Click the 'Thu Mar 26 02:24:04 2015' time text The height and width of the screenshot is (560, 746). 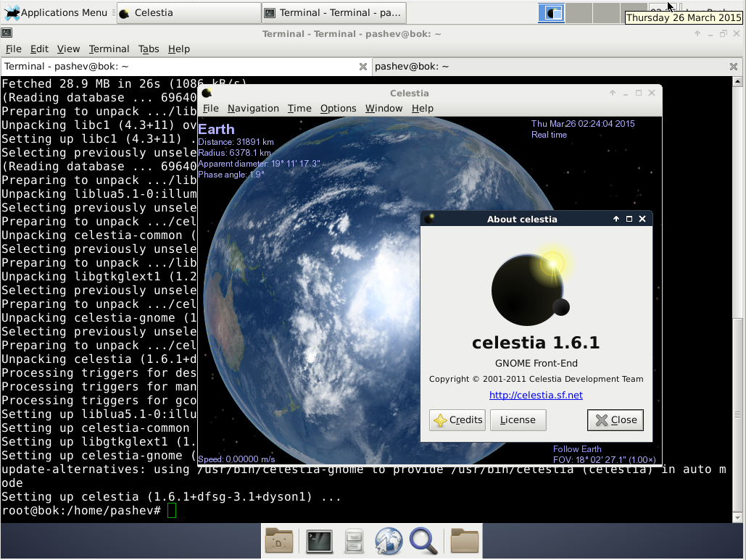(583, 124)
